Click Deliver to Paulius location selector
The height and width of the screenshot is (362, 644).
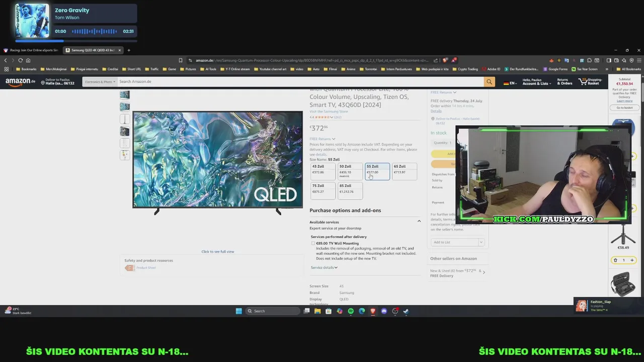tap(57, 81)
